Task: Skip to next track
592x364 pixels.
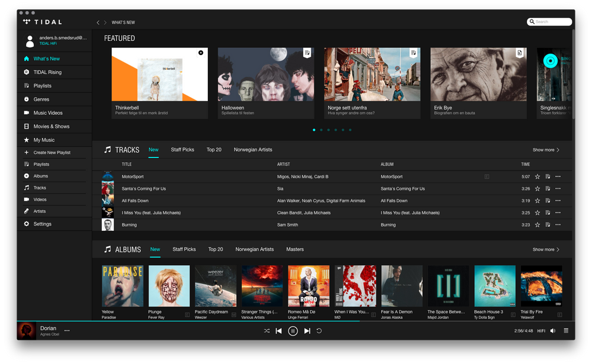Action: [x=307, y=331]
